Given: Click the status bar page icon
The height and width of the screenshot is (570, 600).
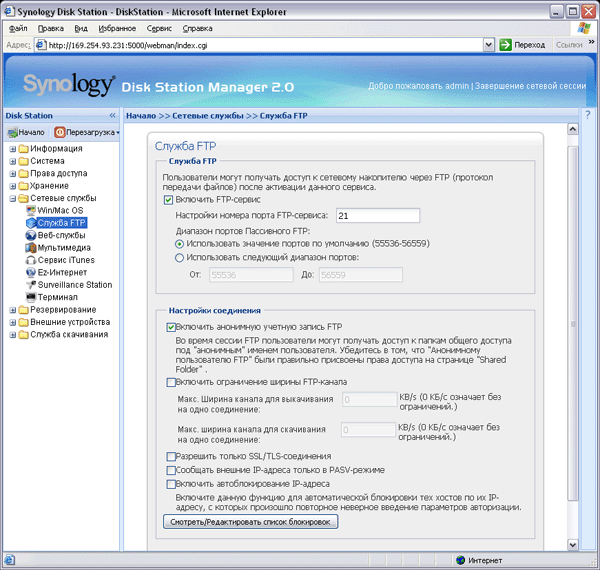Looking at the screenshot, I should coord(10,560).
